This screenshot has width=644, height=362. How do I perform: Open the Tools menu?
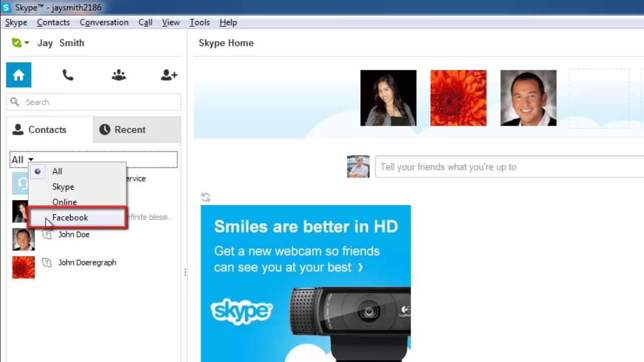pos(199,22)
